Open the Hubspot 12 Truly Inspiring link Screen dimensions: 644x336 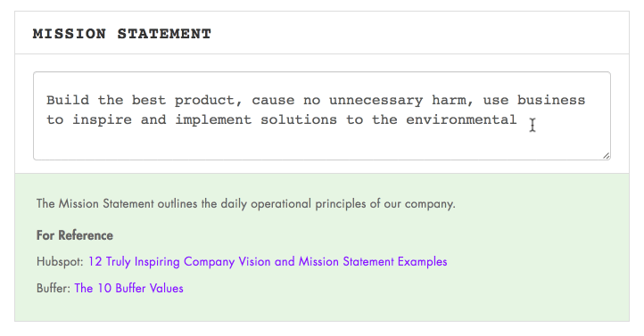click(268, 262)
